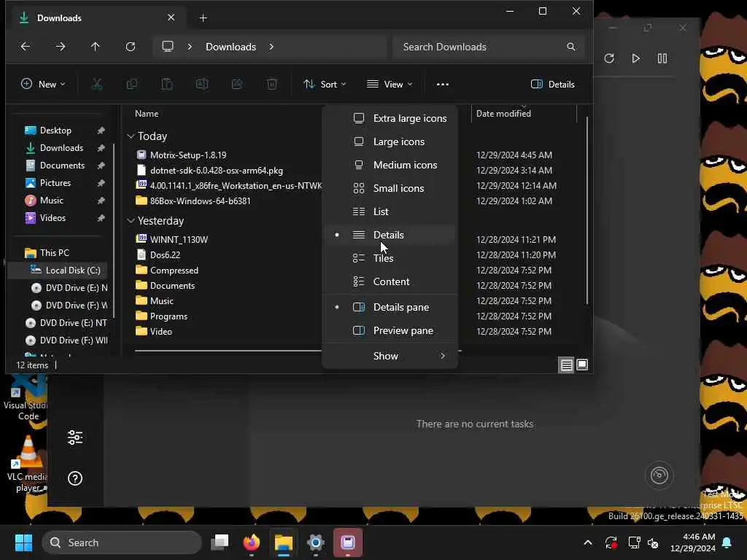This screenshot has width=747, height=560.
Task: Go forward in File Explorer
Action: point(61,47)
